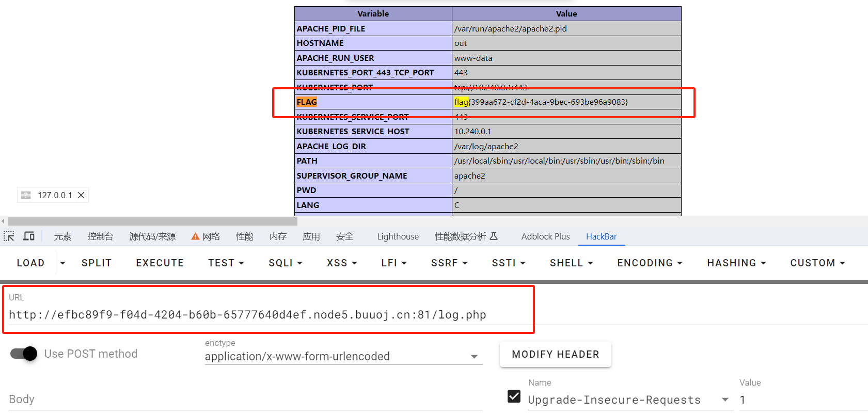Click the left arrow of horizontal scrollbar
This screenshot has width=868, height=415.
point(3,221)
